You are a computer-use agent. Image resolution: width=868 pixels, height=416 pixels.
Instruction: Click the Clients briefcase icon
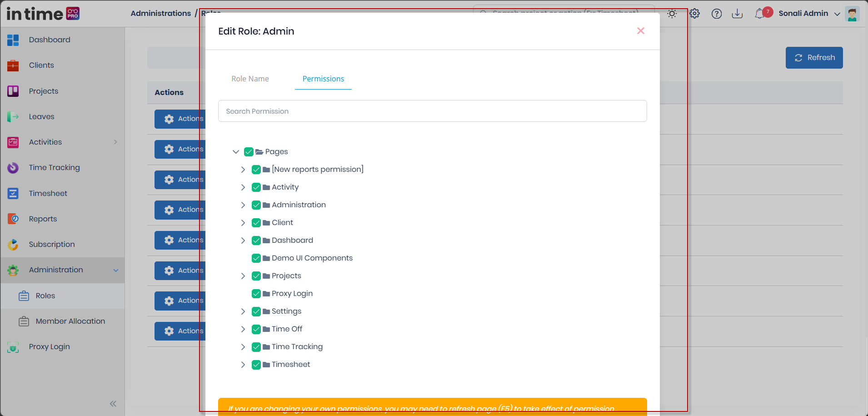click(13, 65)
